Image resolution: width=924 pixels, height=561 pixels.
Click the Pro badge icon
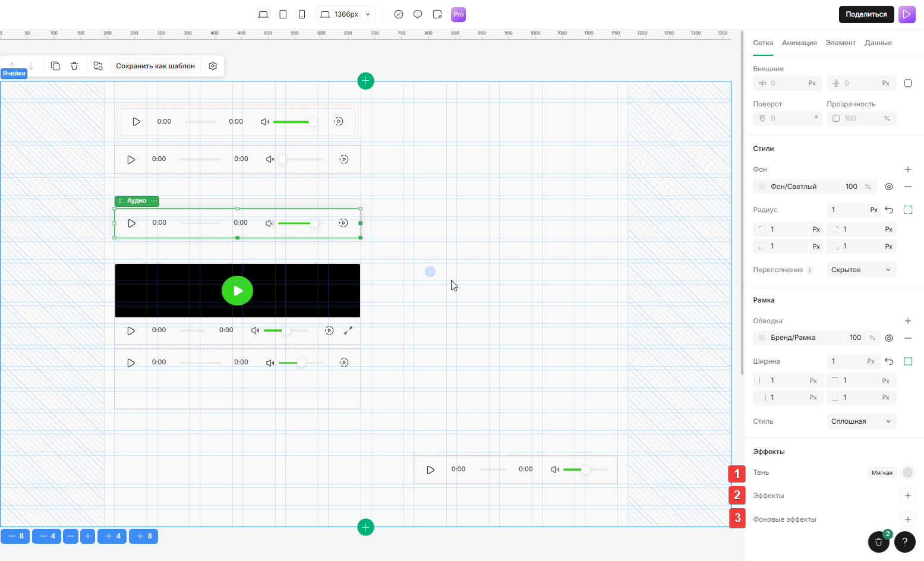point(458,14)
